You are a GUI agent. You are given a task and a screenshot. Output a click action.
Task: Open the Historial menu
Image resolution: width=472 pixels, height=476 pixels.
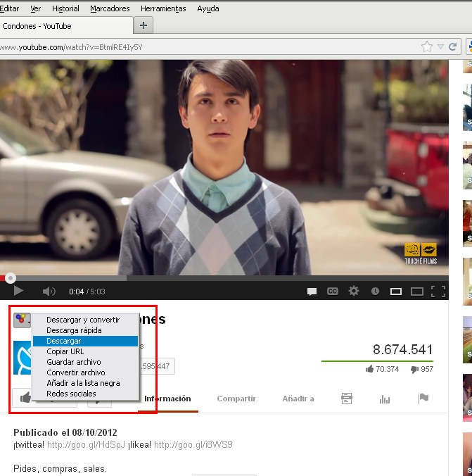[65, 8]
